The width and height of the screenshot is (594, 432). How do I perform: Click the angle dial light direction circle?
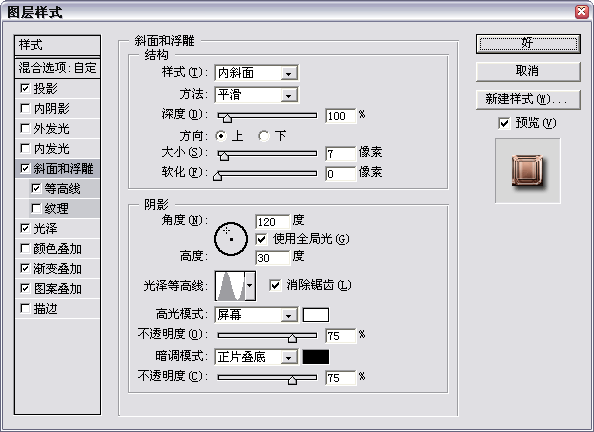coord(231,239)
